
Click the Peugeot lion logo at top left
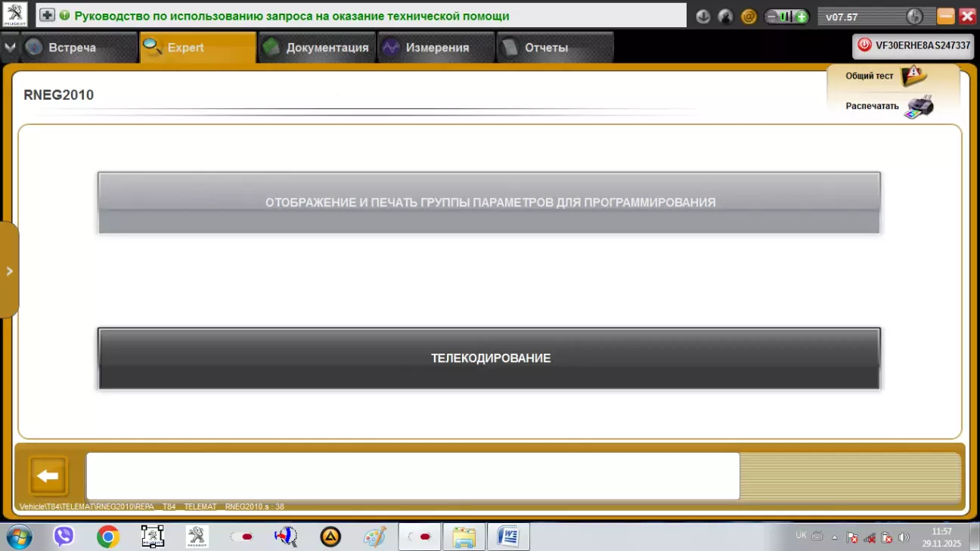click(x=15, y=15)
